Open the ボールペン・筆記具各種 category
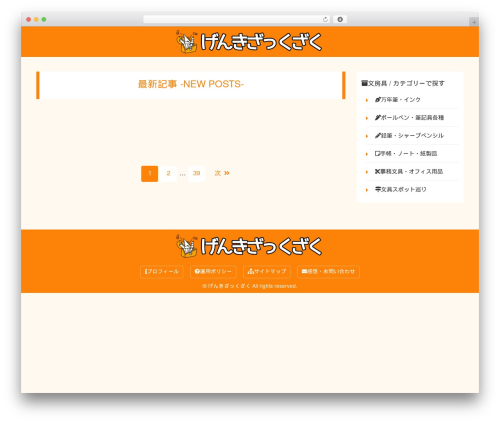The image size is (500, 423). pos(409,118)
